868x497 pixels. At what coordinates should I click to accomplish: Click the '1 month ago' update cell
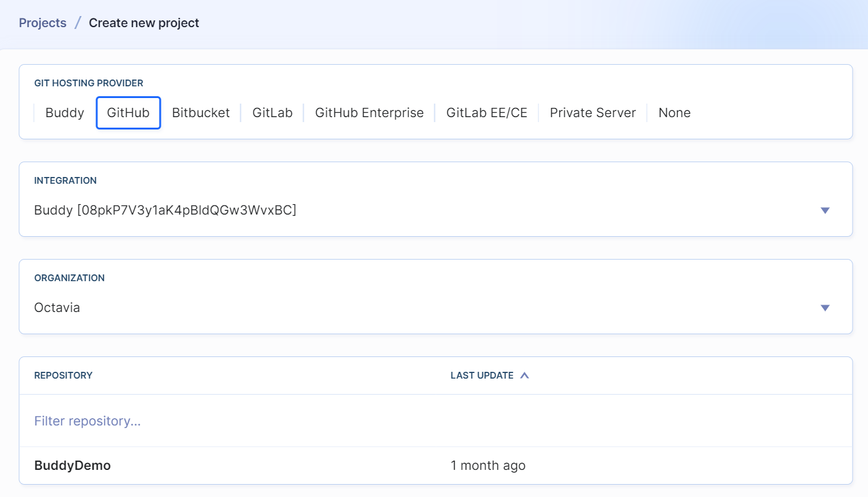click(x=488, y=466)
